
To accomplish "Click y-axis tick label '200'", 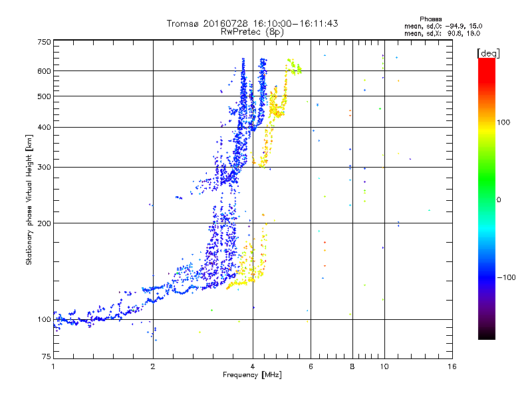I will 44,223.
